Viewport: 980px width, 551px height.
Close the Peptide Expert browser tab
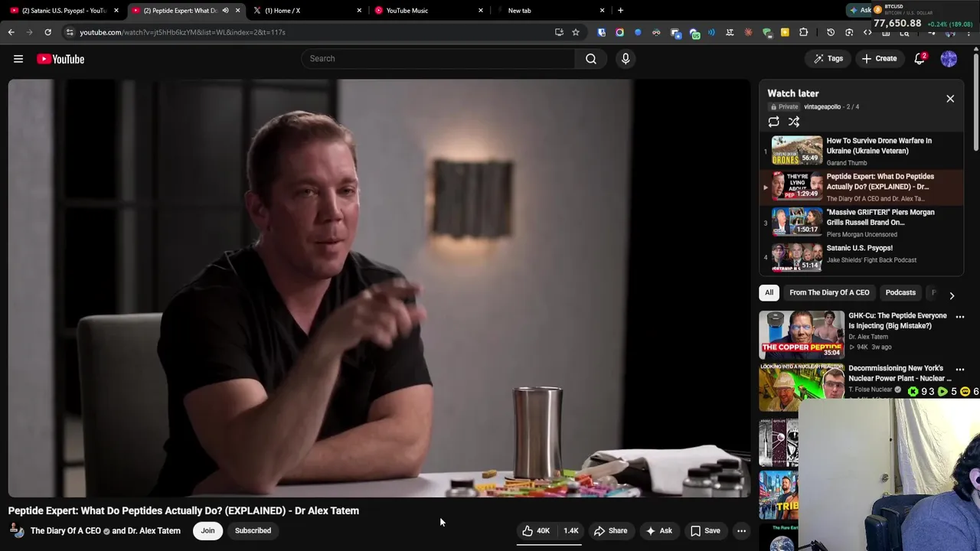pos(237,11)
